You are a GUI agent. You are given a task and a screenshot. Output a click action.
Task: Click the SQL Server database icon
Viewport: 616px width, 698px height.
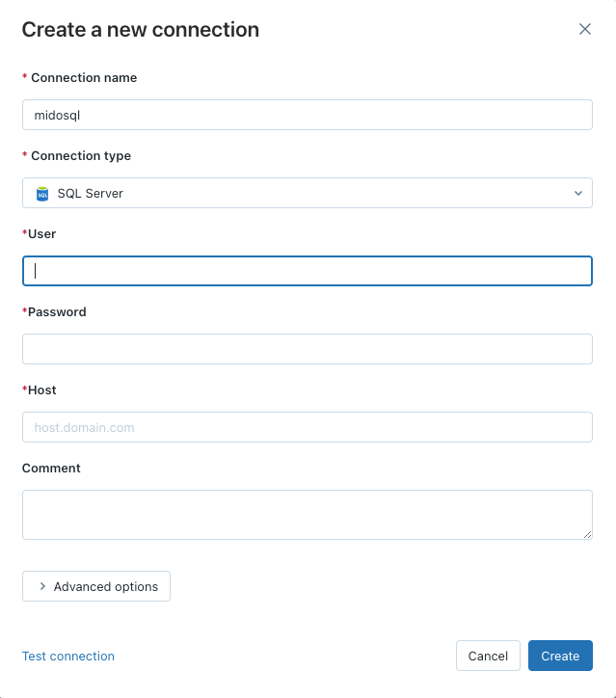pos(42,194)
